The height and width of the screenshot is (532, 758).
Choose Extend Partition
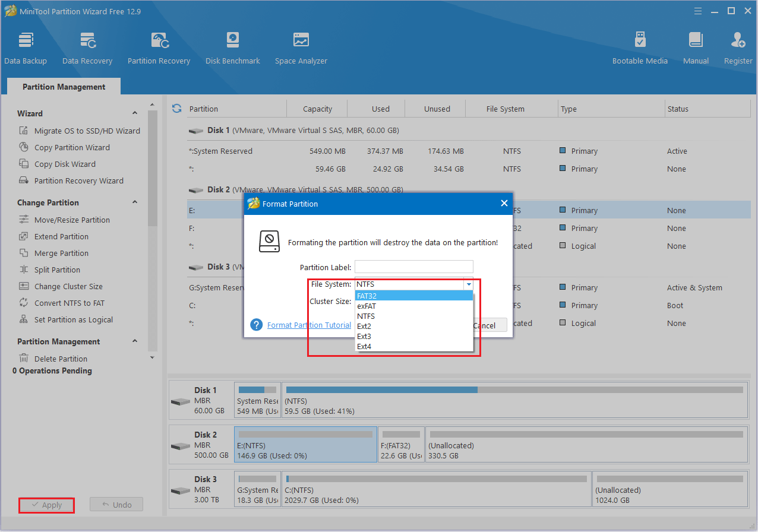54,236
